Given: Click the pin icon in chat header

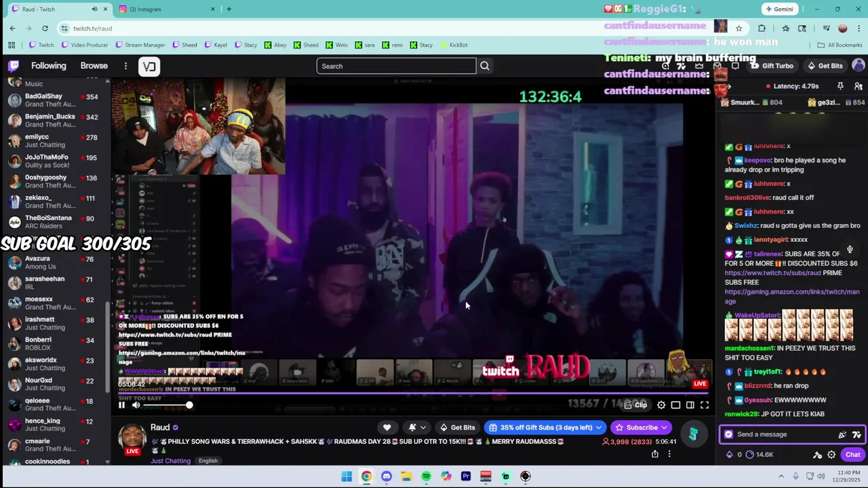Looking at the screenshot, I should point(840,86).
